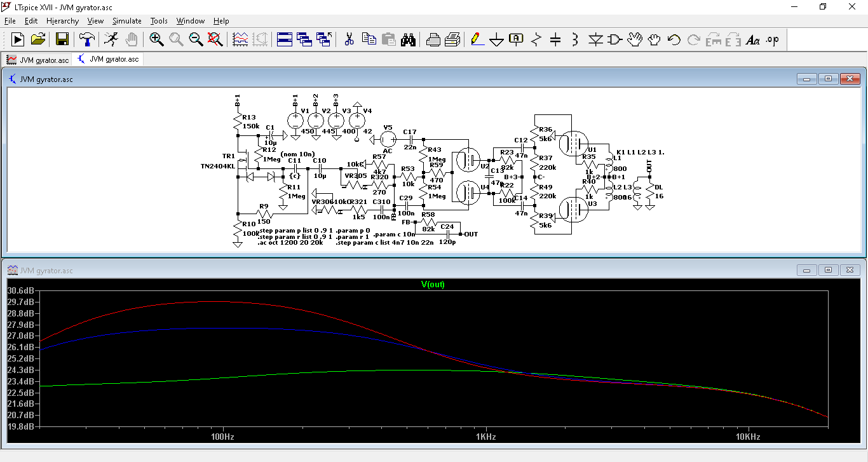The height and width of the screenshot is (462, 868).
Task: Open the Window menu
Action: pos(191,21)
